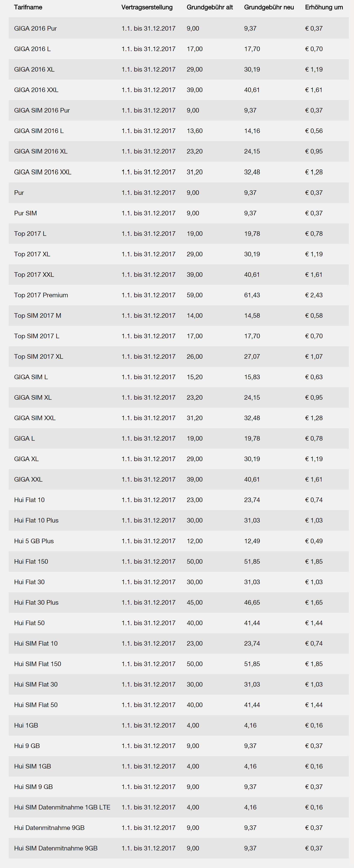Select the GIGA 2016 Pur tariff name
This screenshot has width=354, height=868.
click(x=35, y=28)
